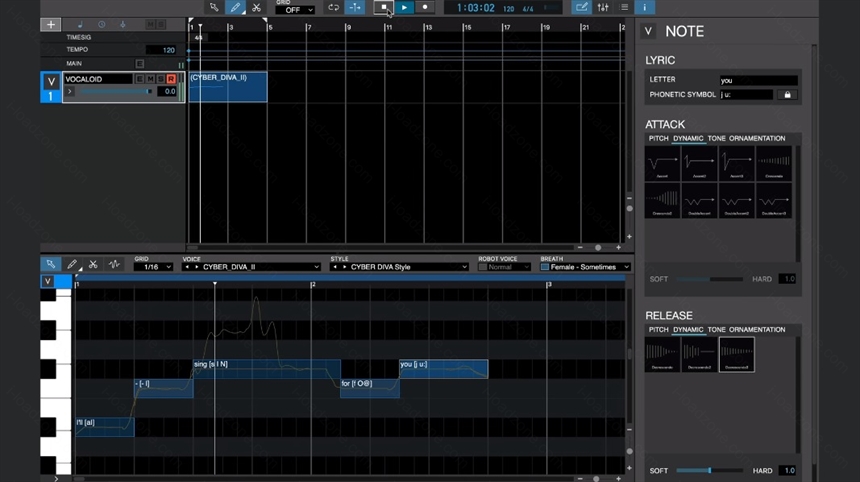Click the pin marker icon above the track list
This screenshot has width=860, height=482.
pos(123,25)
